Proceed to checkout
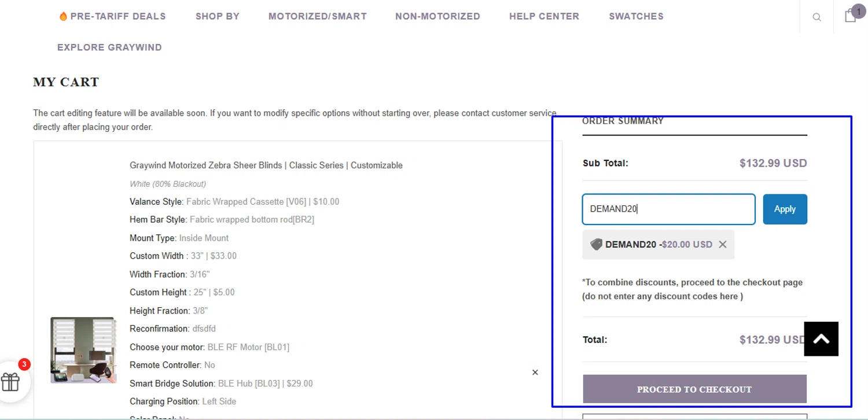This screenshot has width=868, height=420. tap(694, 389)
